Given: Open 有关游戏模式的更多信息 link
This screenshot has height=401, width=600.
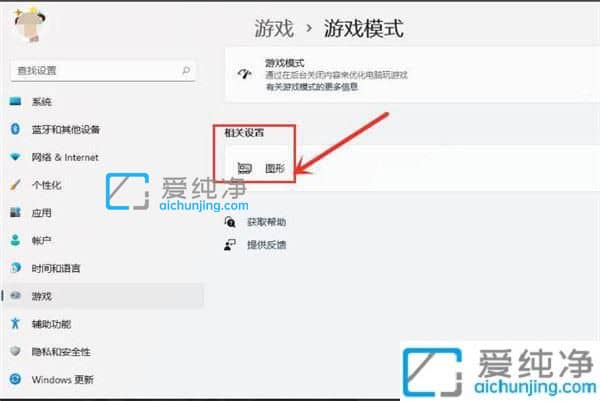Looking at the screenshot, I should coord(312,87).
